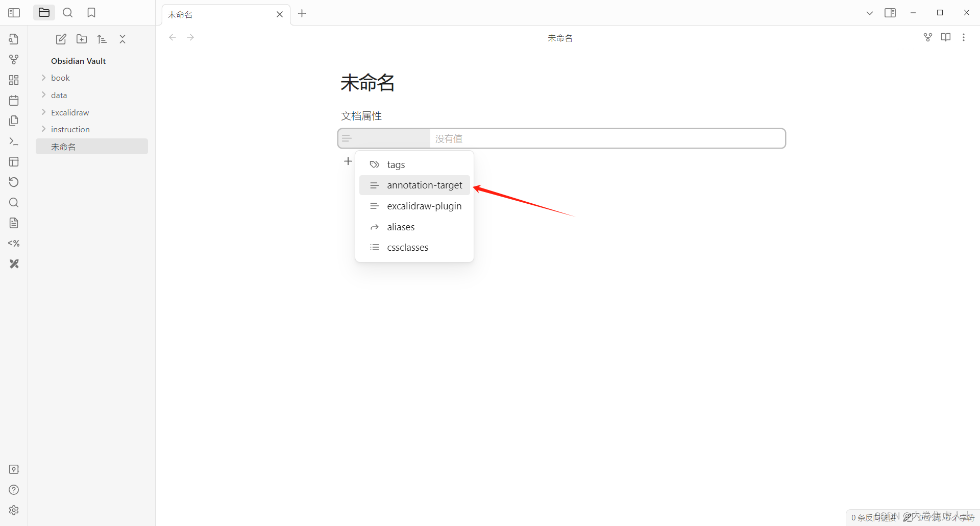Create a new note with the pencil icon
Viewport: 980px width, 526px height.
click(61, 38)
